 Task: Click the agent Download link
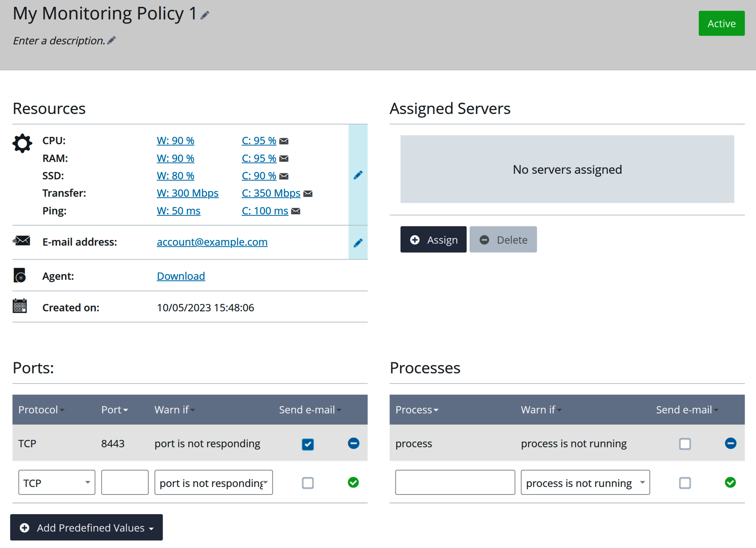click(181, 276)
